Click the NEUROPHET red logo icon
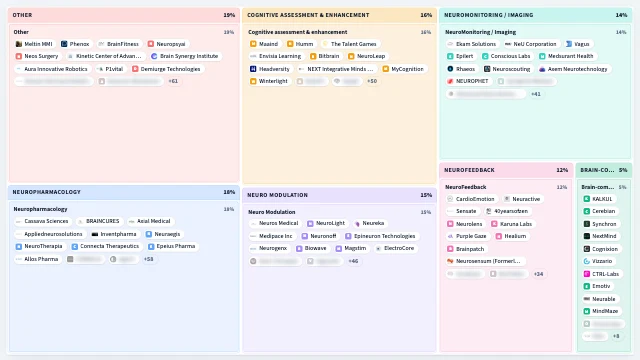640x360 pixels. [450, 81]
